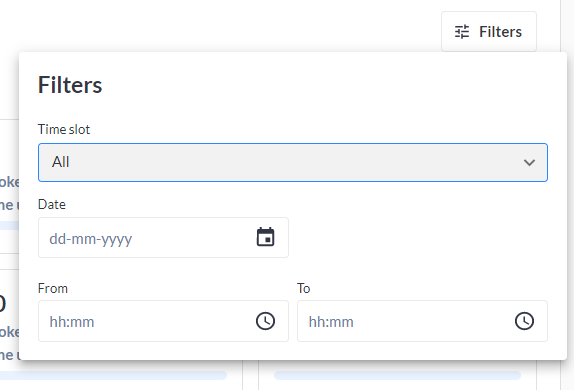Click the From field label

tap(53, 289)
